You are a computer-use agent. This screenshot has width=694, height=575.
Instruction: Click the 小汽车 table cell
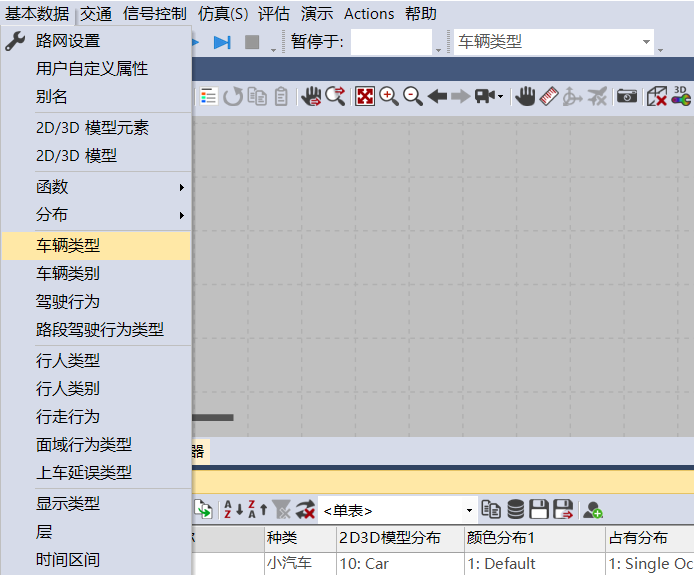click(300, 564)
